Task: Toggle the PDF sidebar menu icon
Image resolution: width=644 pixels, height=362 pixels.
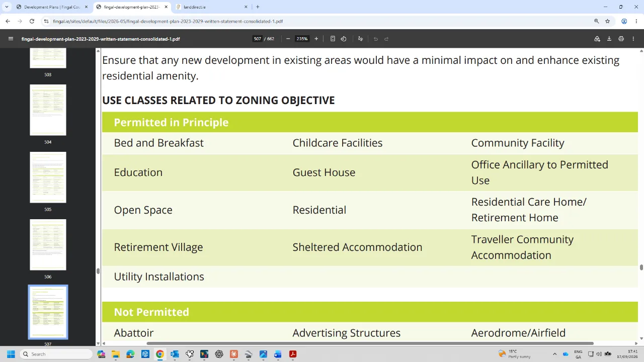Action: click(x=11, y=39)
